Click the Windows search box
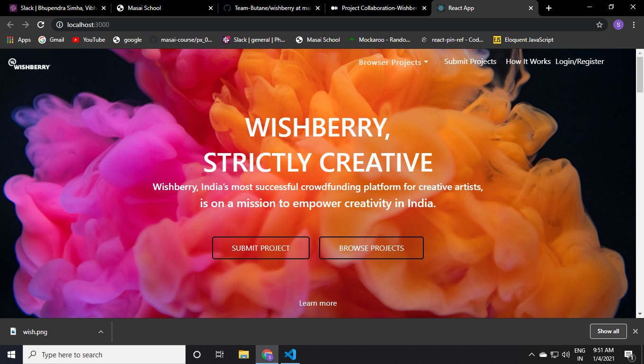This screenshot has height=364, width=644. (104, 355)
